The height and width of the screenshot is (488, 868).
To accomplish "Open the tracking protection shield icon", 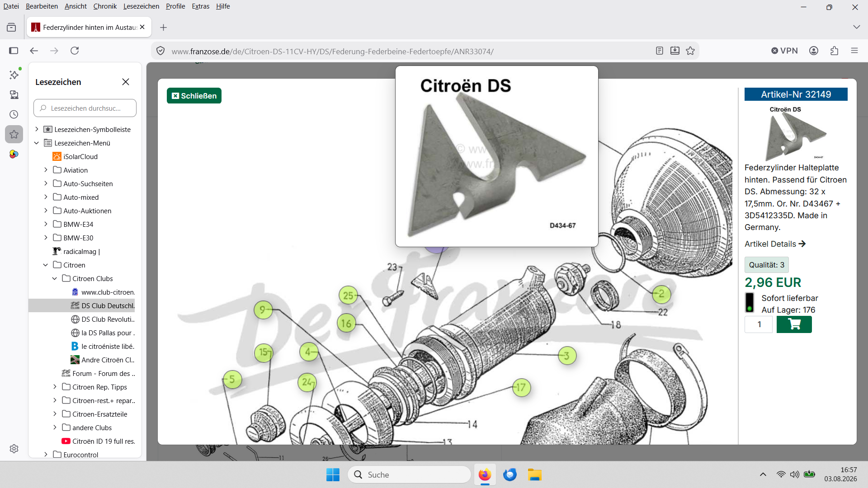I will click(160, 51).
